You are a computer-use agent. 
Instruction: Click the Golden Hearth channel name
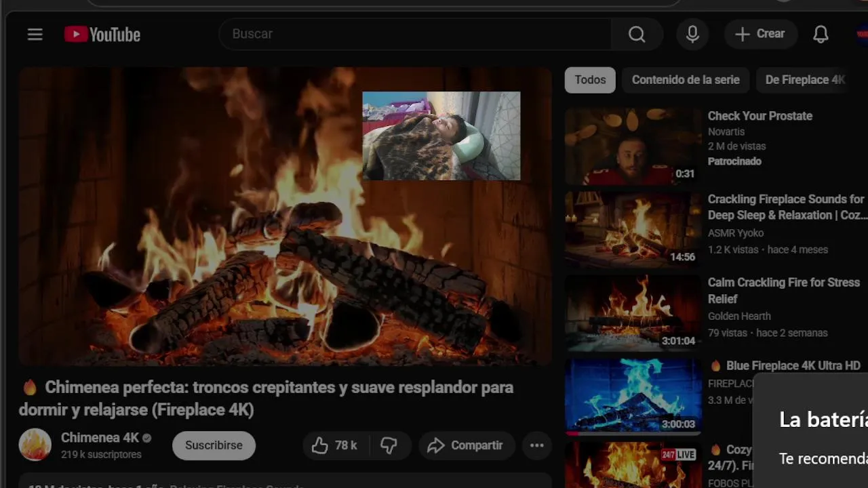coord(739,317)
